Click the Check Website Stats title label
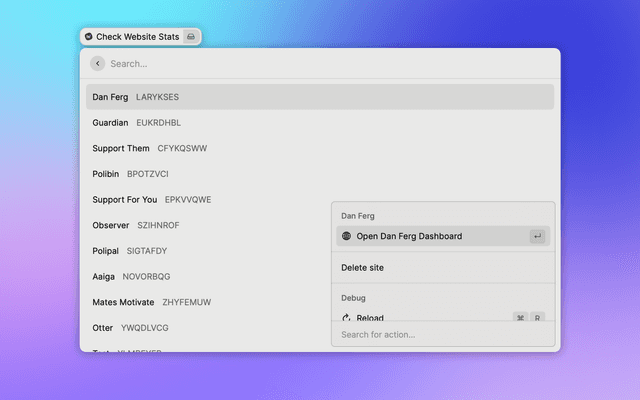 (138, 37)
